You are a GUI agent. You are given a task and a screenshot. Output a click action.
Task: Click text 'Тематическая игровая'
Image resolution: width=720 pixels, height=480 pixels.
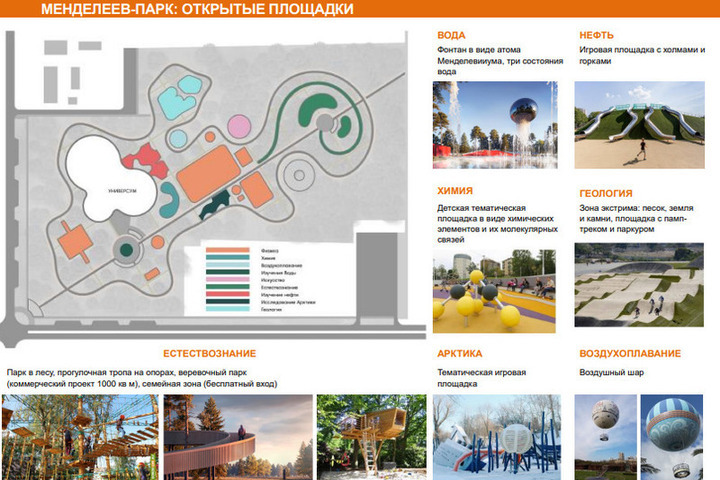coord(481,372)
